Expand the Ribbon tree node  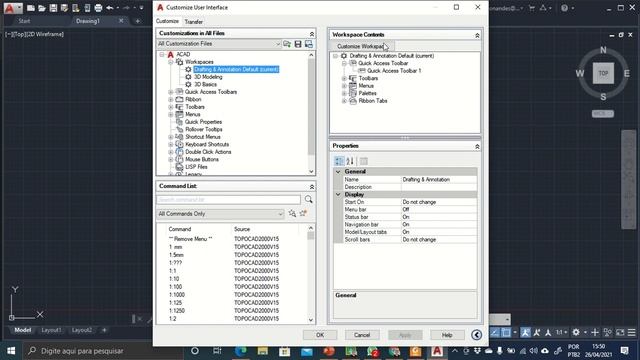point(171,100)
